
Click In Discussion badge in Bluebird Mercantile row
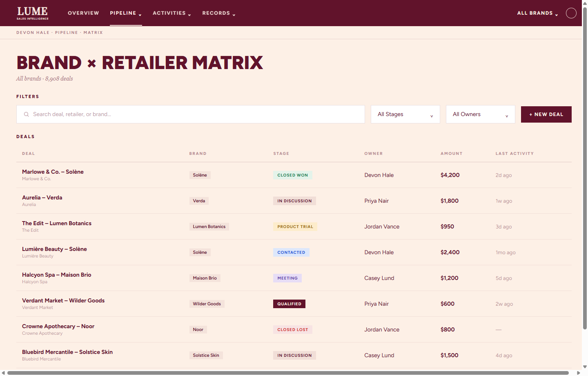[294, 356]
